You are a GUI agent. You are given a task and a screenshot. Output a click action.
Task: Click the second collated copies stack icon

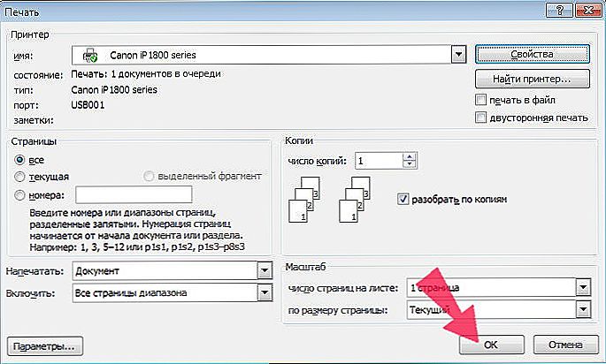(355, 200)
